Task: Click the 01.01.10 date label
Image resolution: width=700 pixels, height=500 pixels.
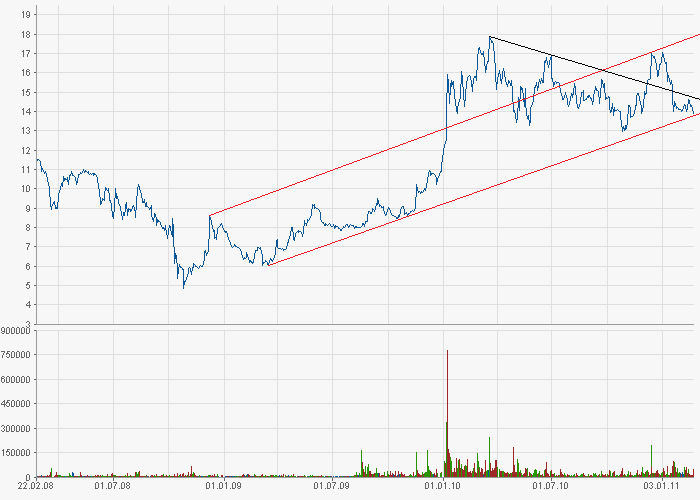Action: (x=442, y=485)
